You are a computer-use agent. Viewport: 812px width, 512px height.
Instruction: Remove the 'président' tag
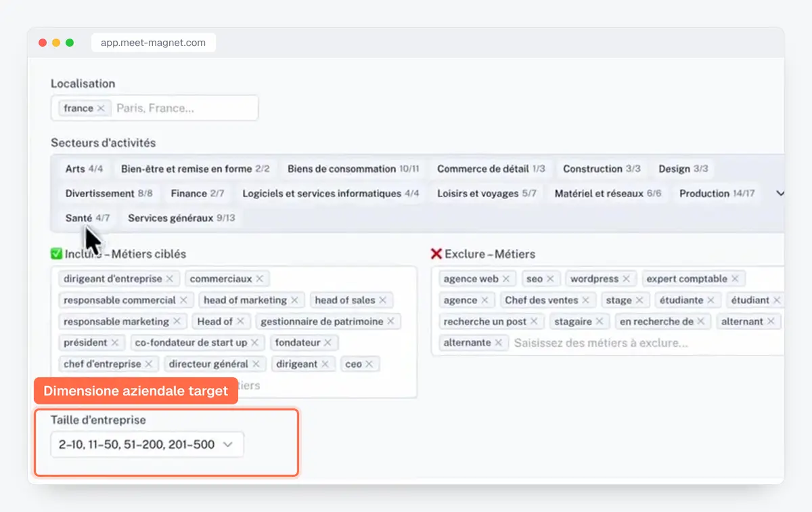115,343
